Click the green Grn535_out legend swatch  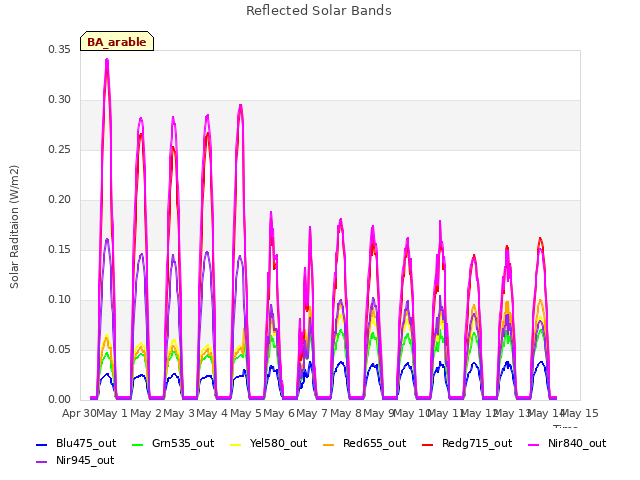tap(138, 444)
